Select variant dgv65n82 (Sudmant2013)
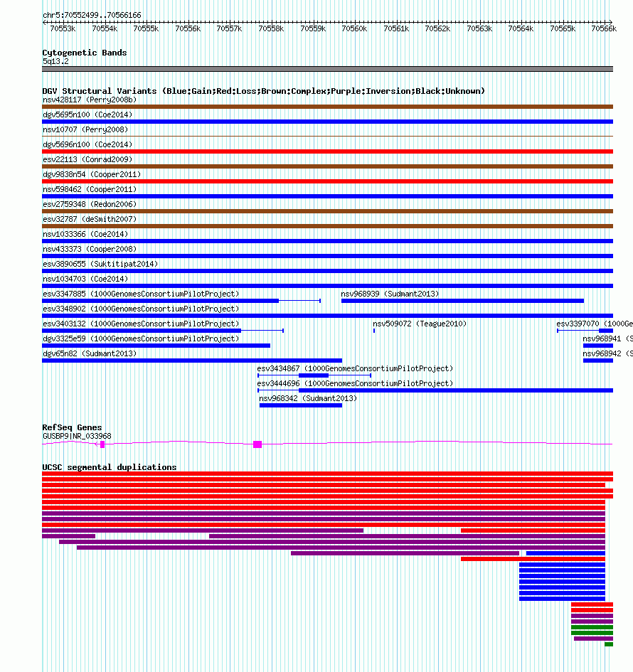633x672 pixels. click(x=90, y=353)
